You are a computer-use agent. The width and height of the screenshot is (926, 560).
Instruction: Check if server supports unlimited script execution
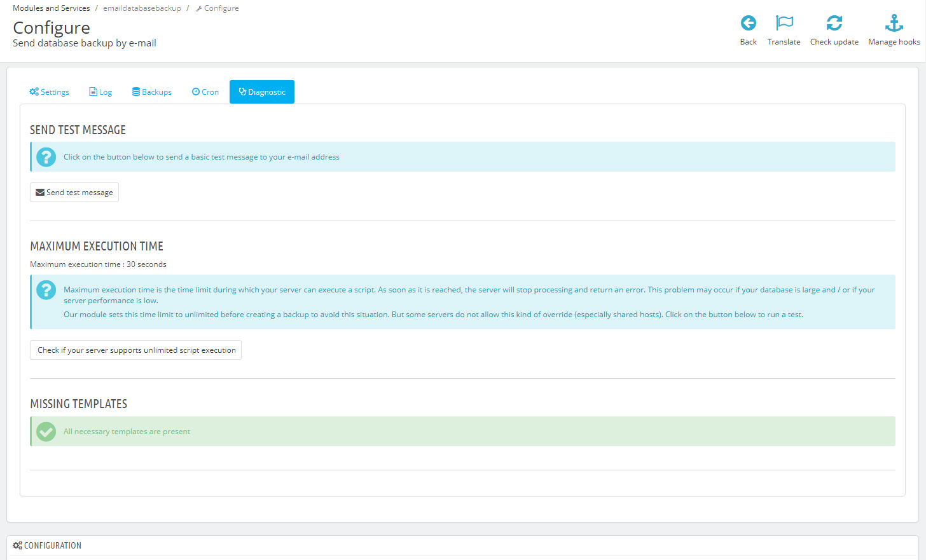135,350
